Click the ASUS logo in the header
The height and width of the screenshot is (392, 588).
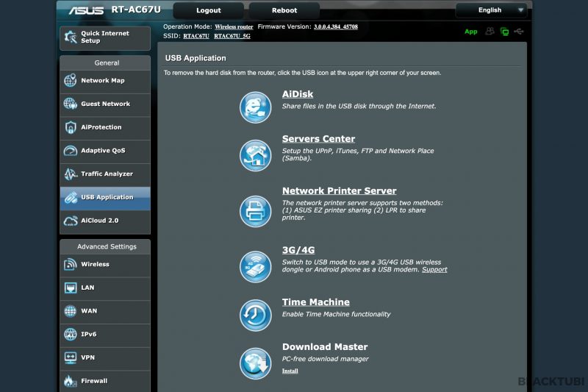86,10
